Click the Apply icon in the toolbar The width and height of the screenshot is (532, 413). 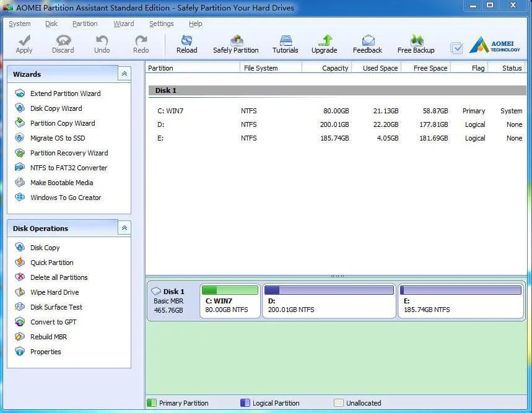coord(24,43)
